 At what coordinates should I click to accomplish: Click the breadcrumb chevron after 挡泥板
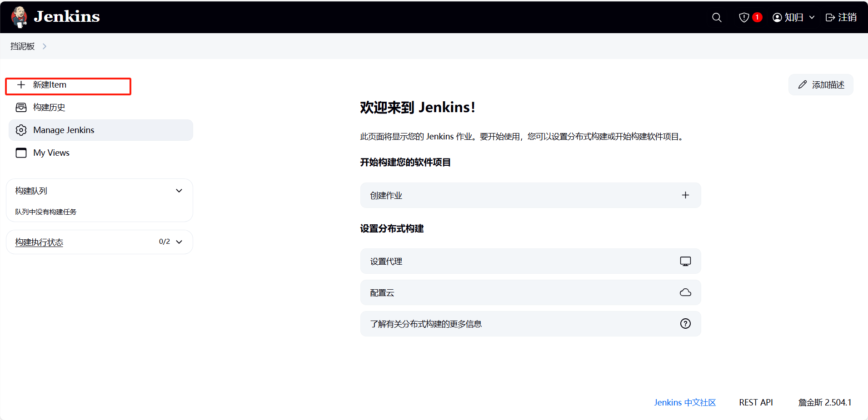pos(44,46)
